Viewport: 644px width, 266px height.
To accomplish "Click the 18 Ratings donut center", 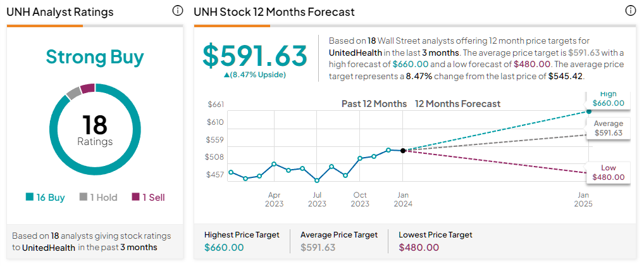I will [x=95, y=130].
